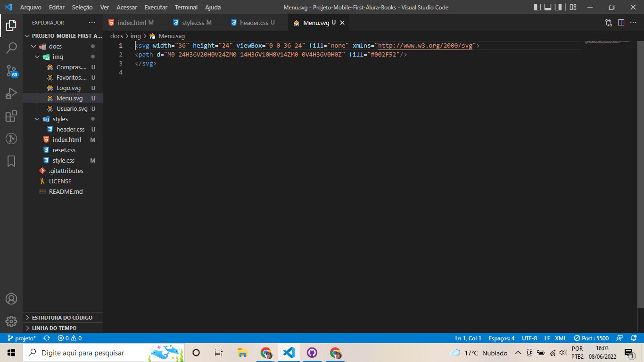Screen dimensions: 644x362
Task: Open the Explorer view in activity bar
Action: coord(11,25)
